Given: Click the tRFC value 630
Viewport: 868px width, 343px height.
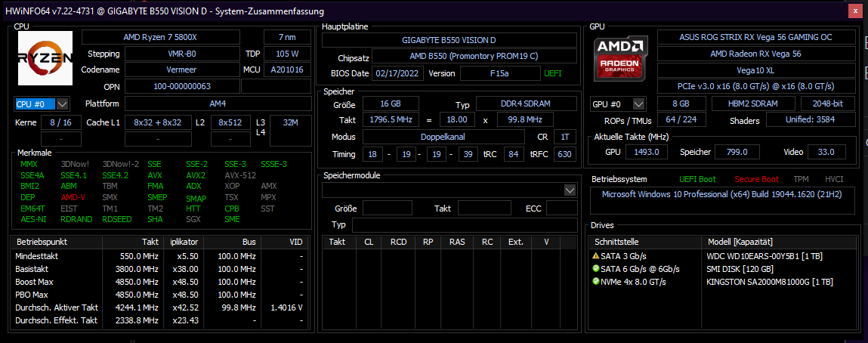Looking at the screenshot, I should [x=564, y=154].
